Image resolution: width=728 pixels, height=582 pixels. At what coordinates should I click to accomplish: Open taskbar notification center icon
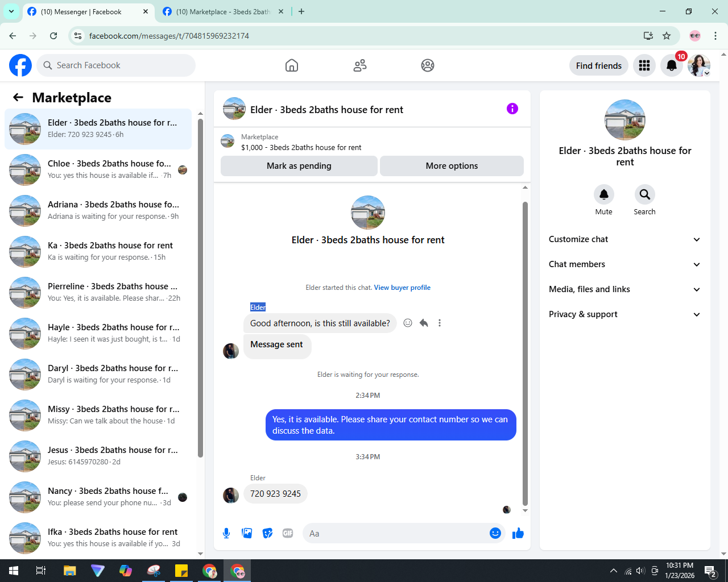point(710,571)
